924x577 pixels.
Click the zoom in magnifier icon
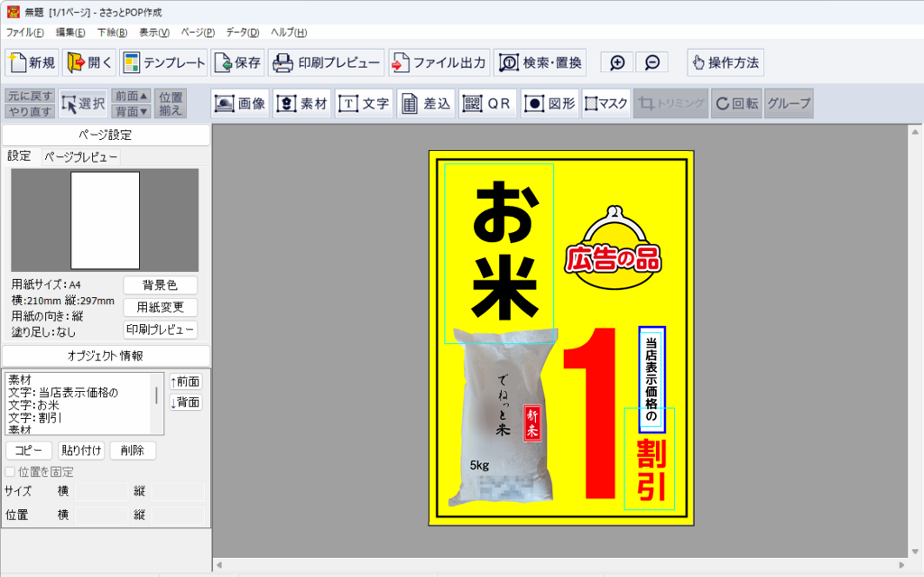click(617, 63)
